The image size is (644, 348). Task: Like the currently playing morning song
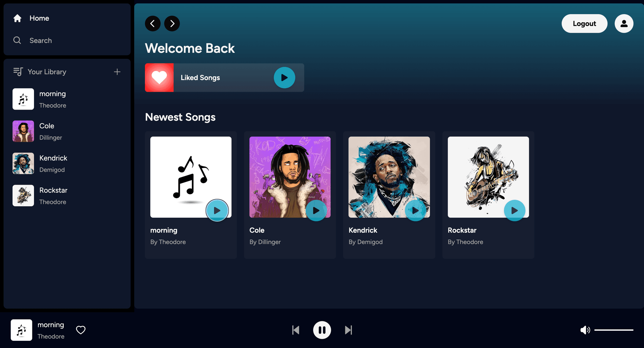coord(81,330)
